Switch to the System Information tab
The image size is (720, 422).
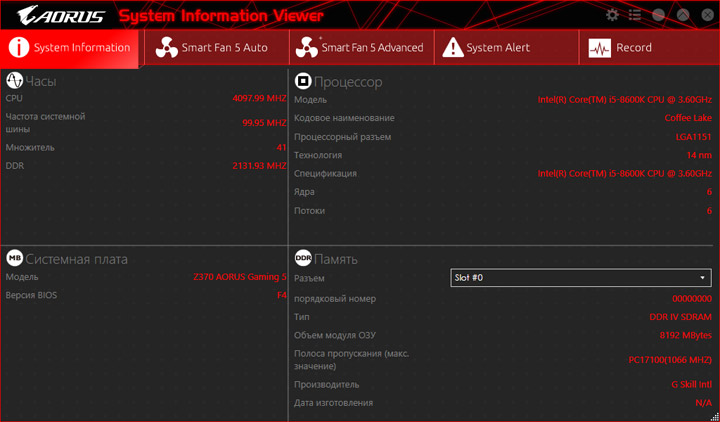coord(69,48)
